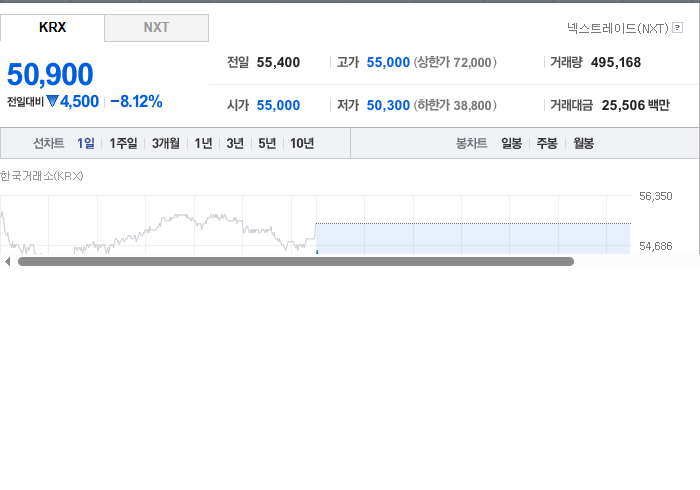Show the 주봉 weekly candle chart
The height and width of the screenshot is (490, 700).
pos(547,143)
